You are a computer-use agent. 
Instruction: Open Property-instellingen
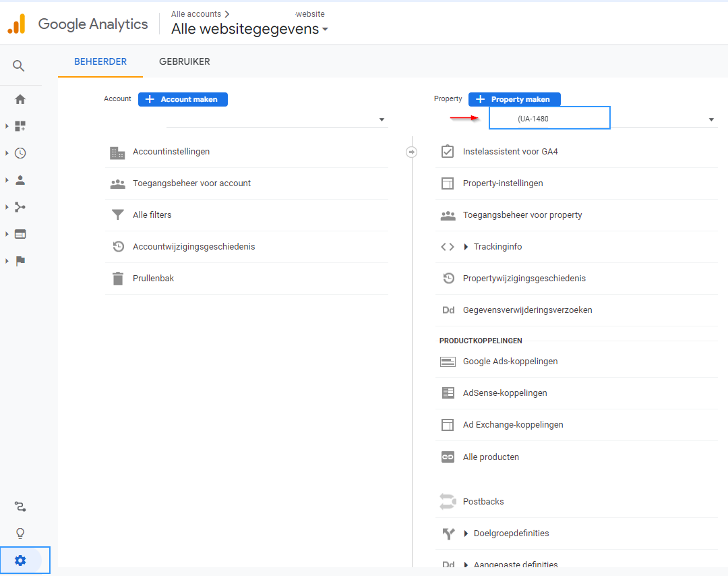(576, 183)
